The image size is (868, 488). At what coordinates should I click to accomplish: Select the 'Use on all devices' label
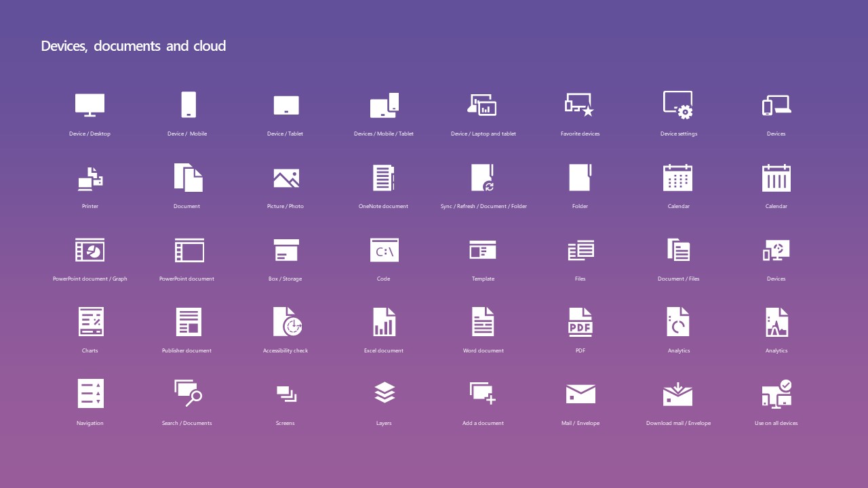click(x=776, y=423)
